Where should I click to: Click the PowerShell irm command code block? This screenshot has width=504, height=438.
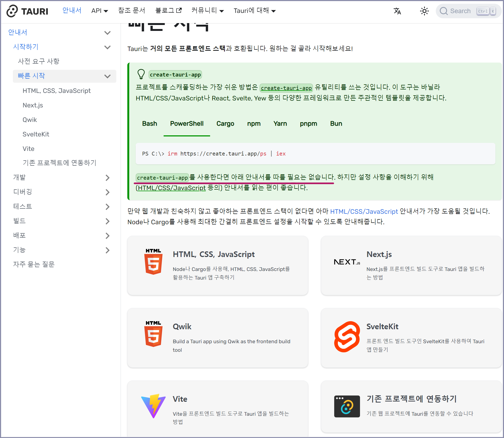(x=315, y=154)
